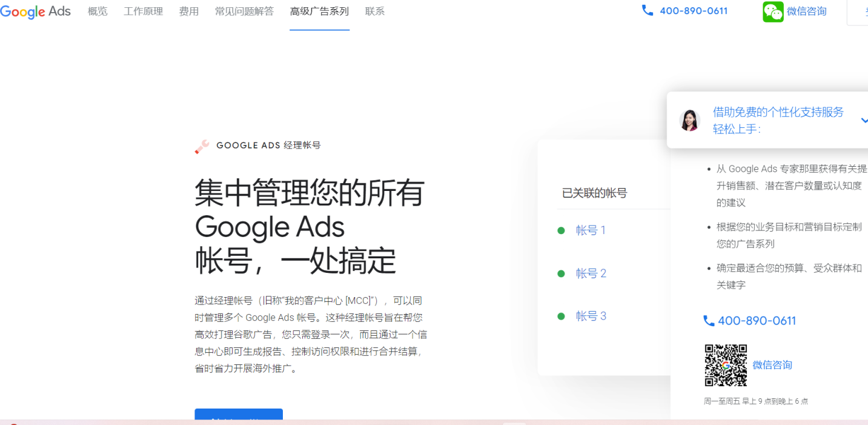The image size is (868, 425).
Task: Click the Google Ads logo
Action: point(35,11)
